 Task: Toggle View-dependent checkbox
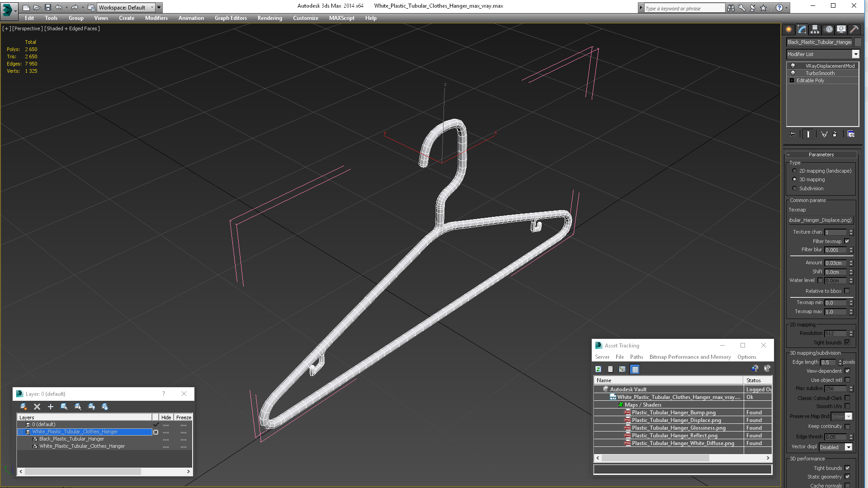(x=847, y=371)
